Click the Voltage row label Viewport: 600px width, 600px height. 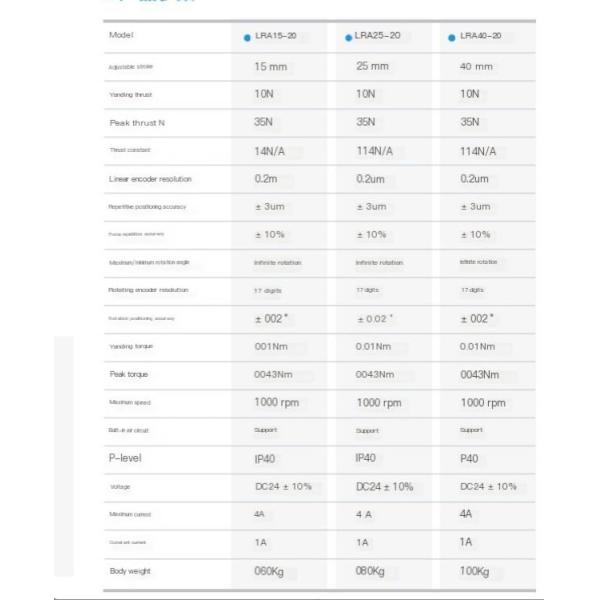(x=120, y=486)
